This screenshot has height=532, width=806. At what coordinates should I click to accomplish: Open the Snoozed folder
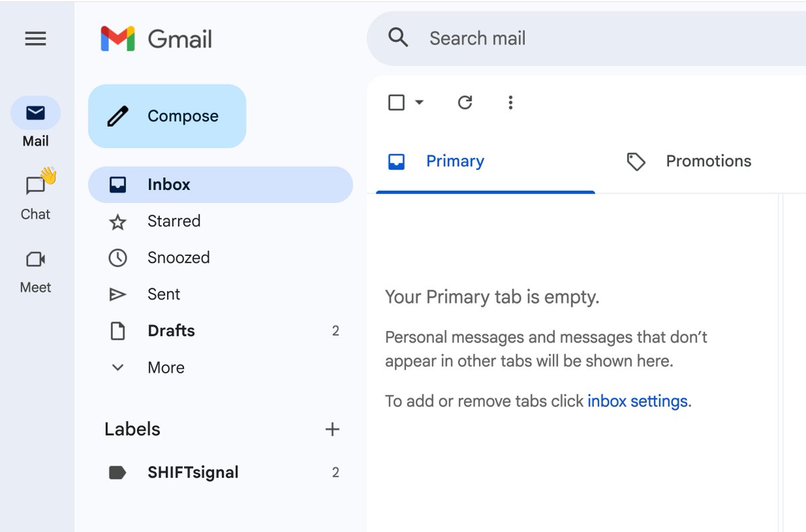(220, 258)
